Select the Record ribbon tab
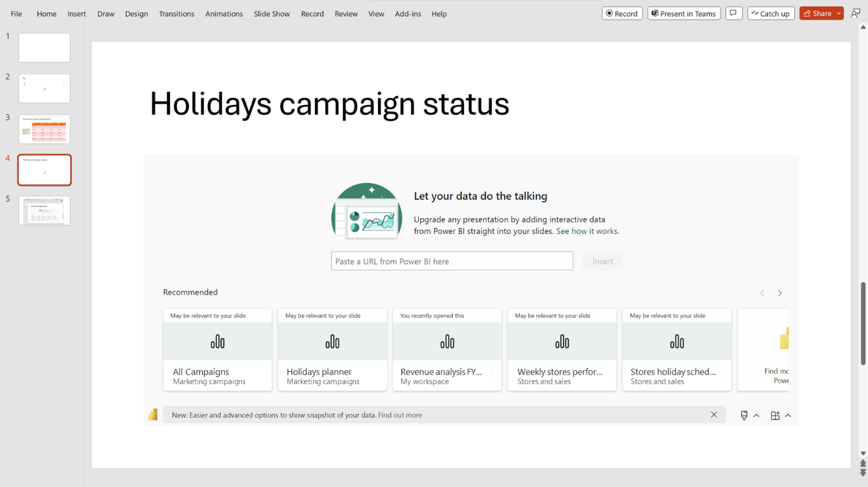The height and width of the screenshot is (487, 868). click(312, 13)
